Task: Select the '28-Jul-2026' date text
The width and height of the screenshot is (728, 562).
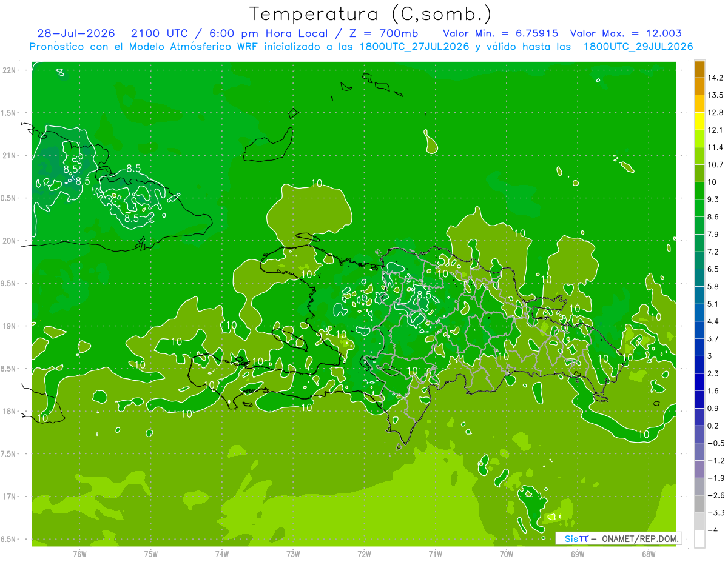Action: click(76, 33)
